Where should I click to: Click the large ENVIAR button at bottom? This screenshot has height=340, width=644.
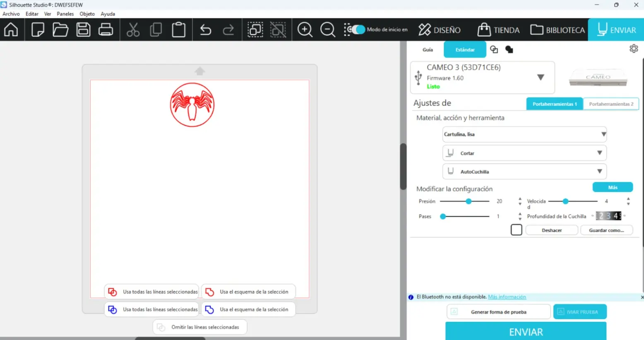point(526,332)
